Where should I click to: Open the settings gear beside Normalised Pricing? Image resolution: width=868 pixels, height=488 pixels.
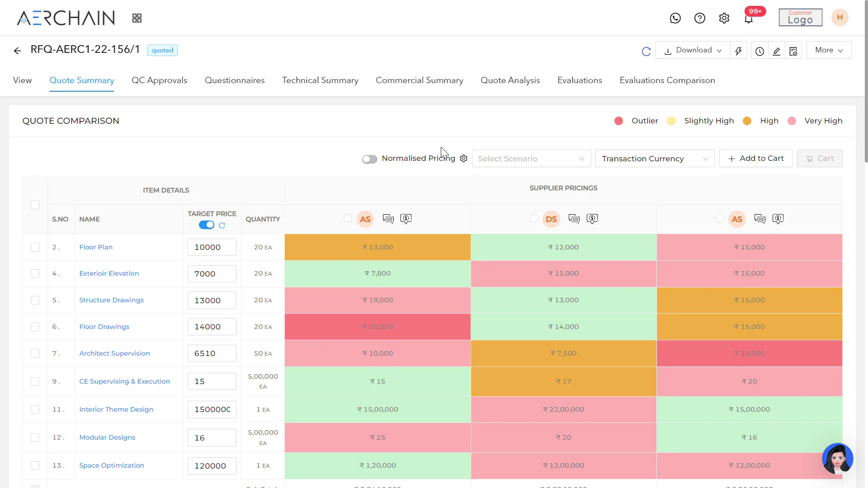[464, 159]
